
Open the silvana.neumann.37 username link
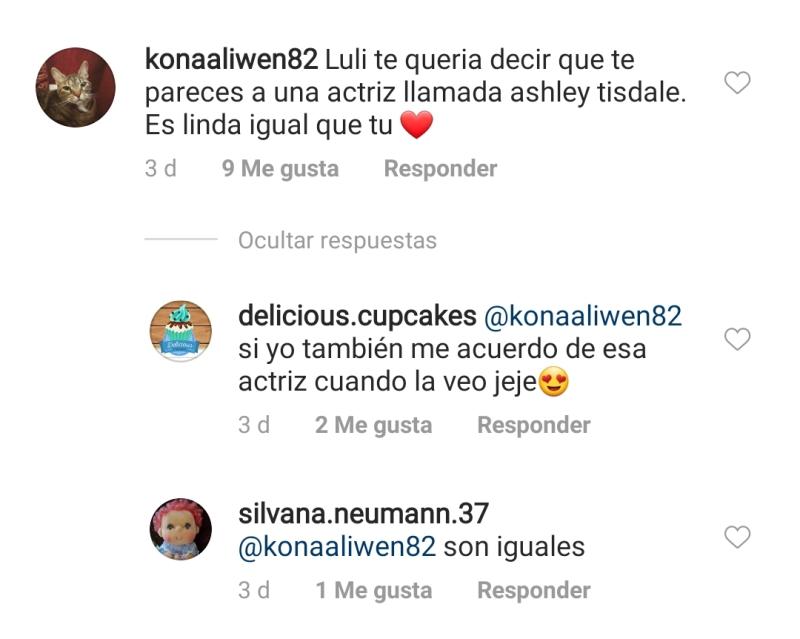pos(363,513)
